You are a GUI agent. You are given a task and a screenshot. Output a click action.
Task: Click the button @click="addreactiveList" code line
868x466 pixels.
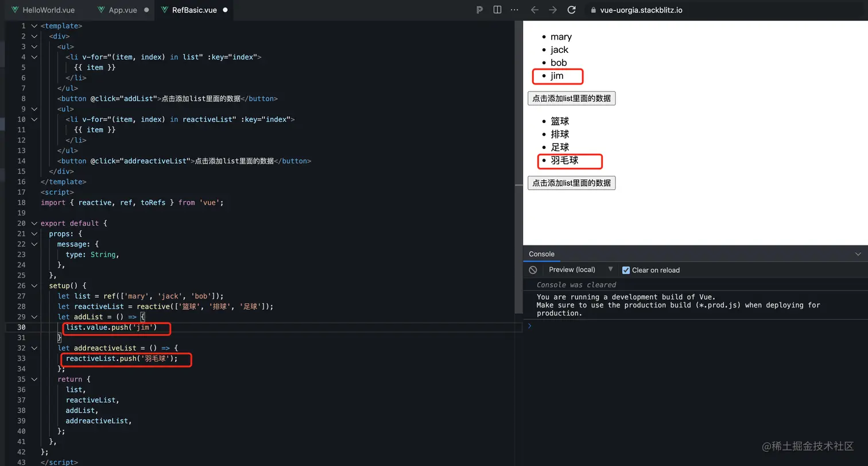tap(184, 161)
